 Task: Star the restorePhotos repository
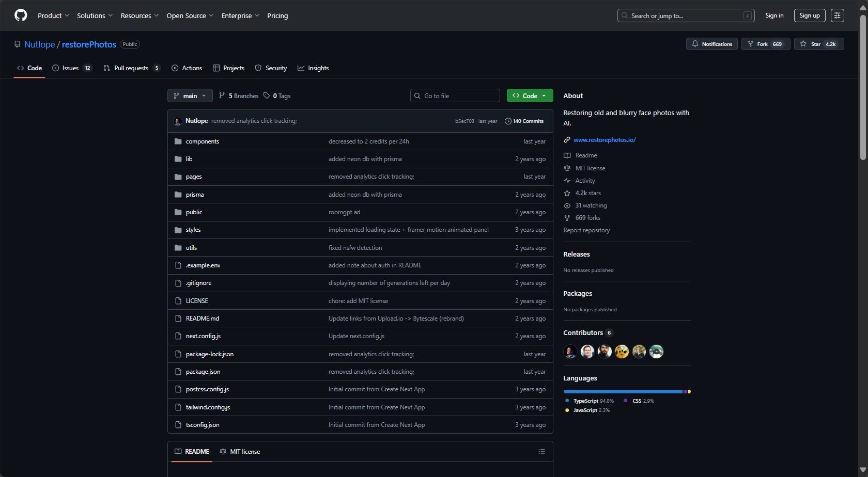(x=819, y=44)
